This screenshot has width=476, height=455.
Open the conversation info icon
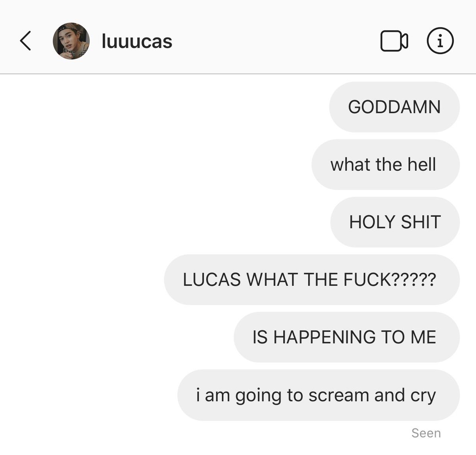point(440,40)
